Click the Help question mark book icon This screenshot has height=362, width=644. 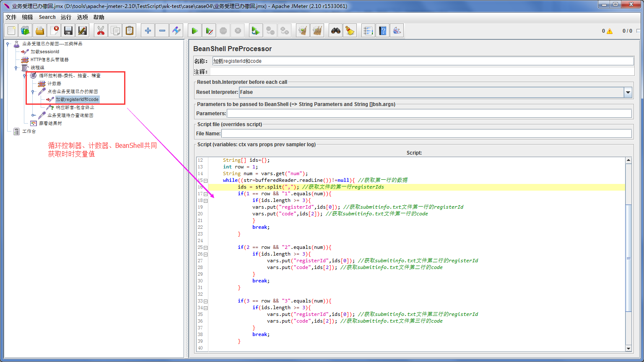tap(382, 31)
